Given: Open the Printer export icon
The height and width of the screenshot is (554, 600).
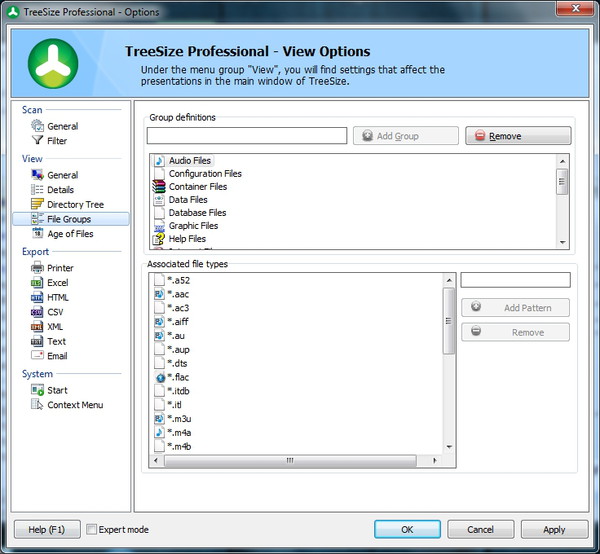Looking at the screenshot, I should click(x=38, y=268).
